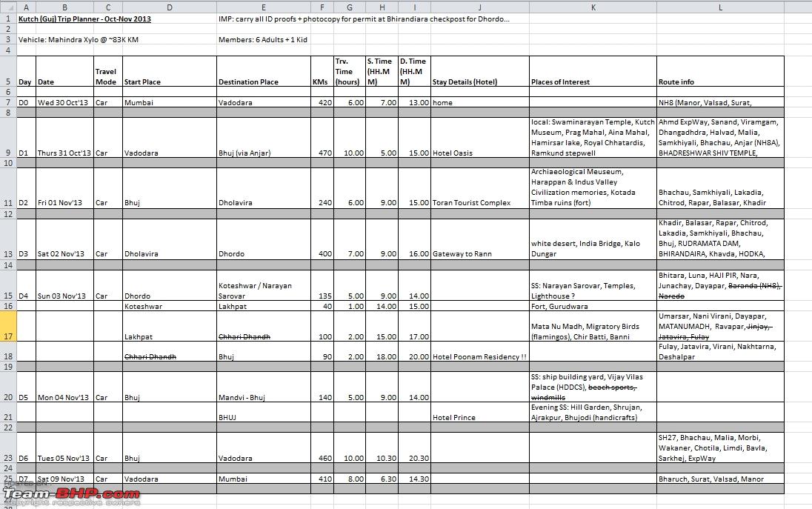812x509 pixels.
Task: Click destination cell 'Bhuj (via Anjar)'
Action: (x=264, y=138)
